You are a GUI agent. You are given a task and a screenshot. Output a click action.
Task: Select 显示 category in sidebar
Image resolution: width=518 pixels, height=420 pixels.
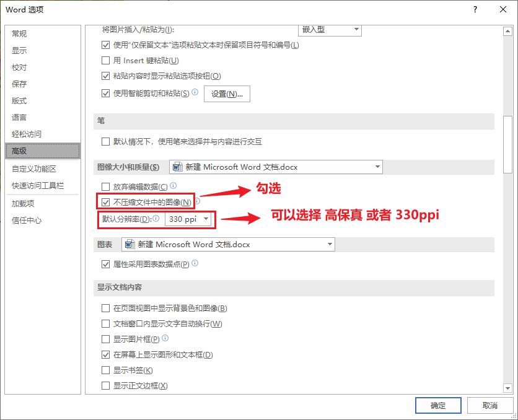point(43,51)
